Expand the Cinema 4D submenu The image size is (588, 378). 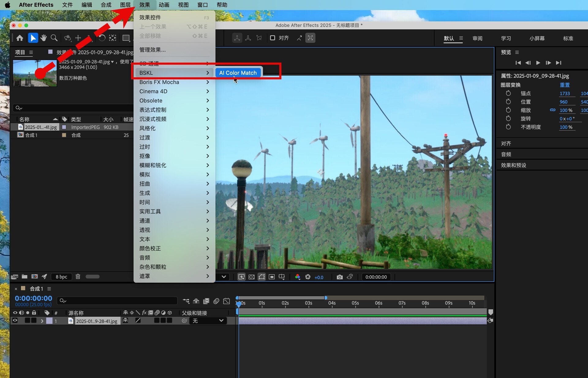point(174,91)
